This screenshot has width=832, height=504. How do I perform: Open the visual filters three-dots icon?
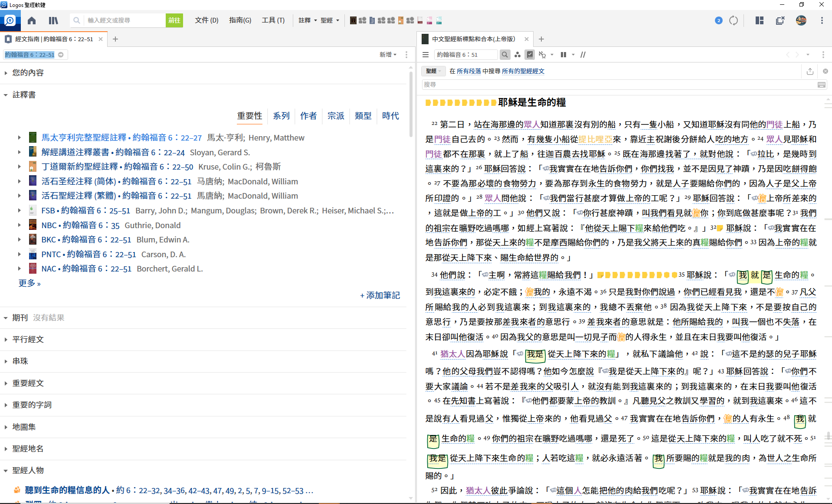click(x=517, y=55)
